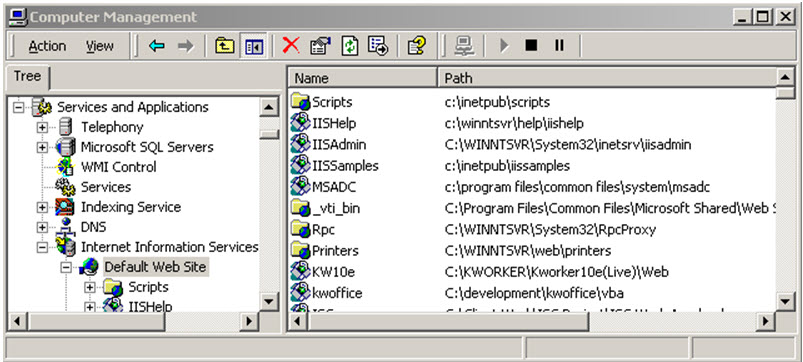This screenshot has width=803, height=362.
Task: Open the Properties toolbar icon
Action: [321, 46]
